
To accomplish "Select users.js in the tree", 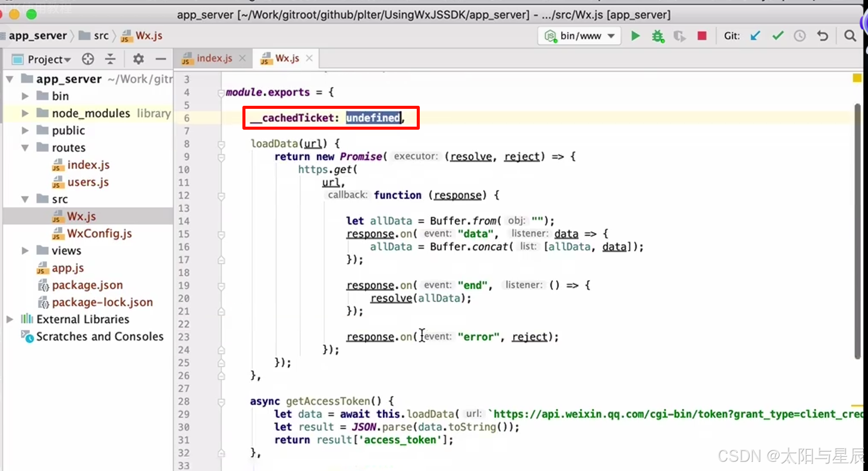I will coord(87,182).
